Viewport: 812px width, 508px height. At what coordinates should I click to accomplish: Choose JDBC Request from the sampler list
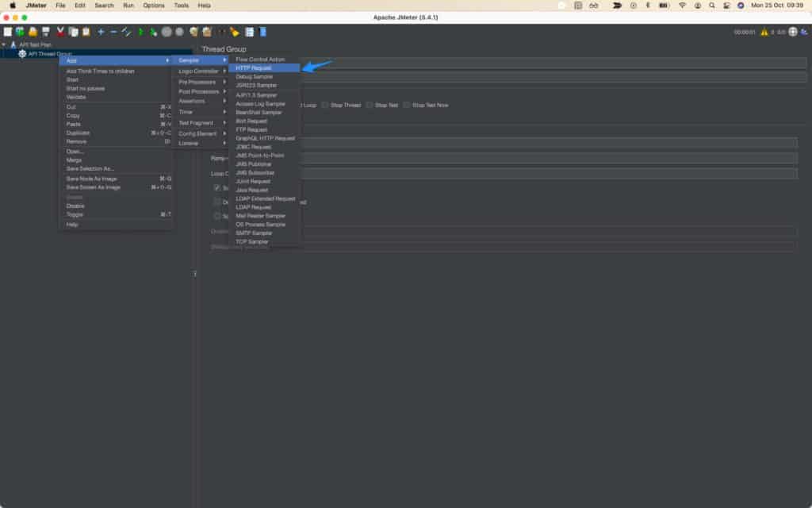[x=264, y=147]
